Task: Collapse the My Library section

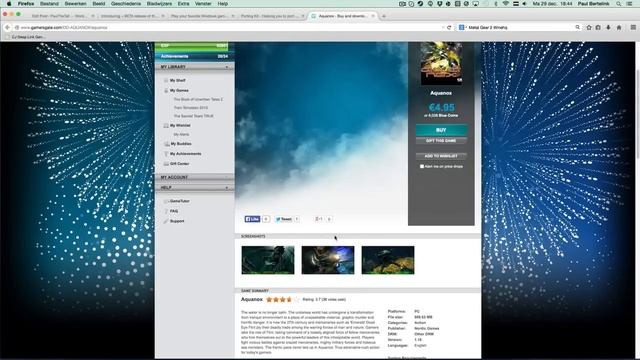Action: click(x=194, y=67)
